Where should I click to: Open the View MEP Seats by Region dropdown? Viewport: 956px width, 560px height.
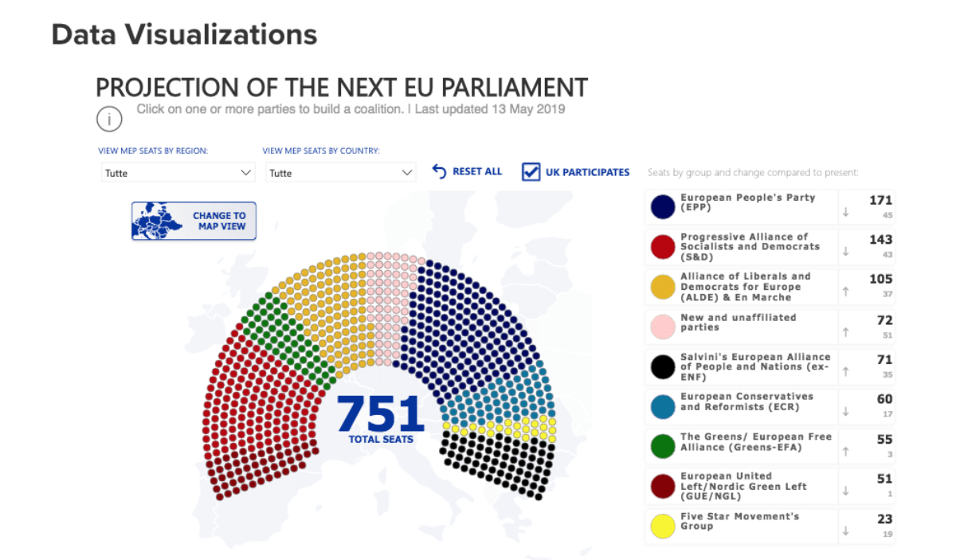click(x=178, y=173)
